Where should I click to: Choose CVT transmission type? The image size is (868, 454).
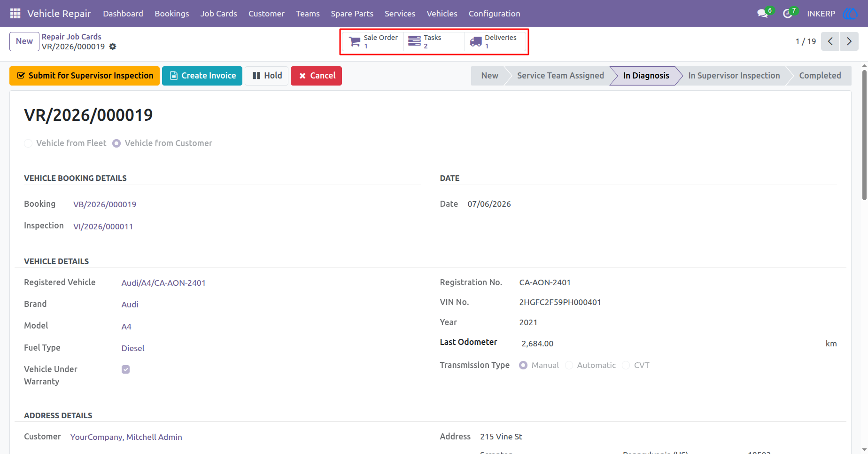(x=626, y=365)
